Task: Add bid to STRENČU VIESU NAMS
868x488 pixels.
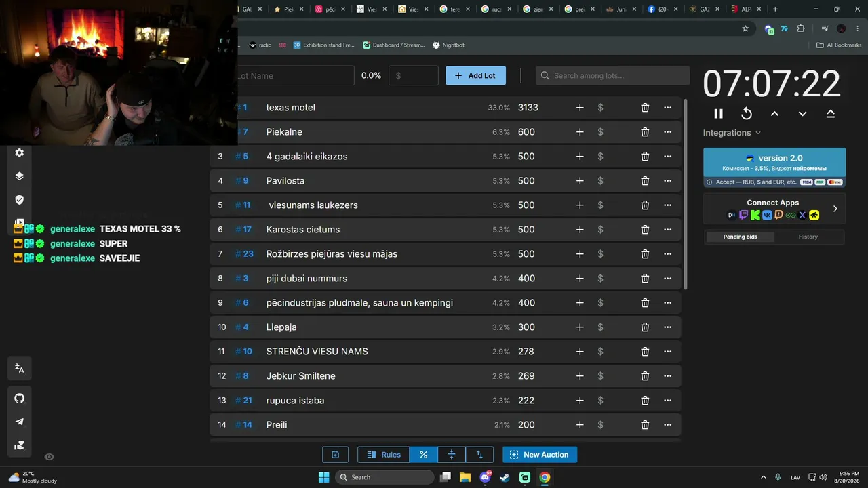Action: (x=580, y=352)
